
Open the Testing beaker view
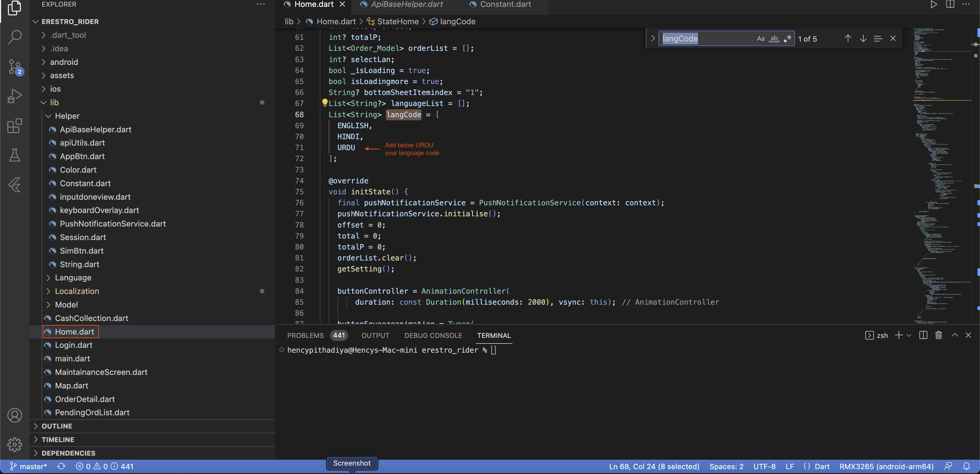15,155
